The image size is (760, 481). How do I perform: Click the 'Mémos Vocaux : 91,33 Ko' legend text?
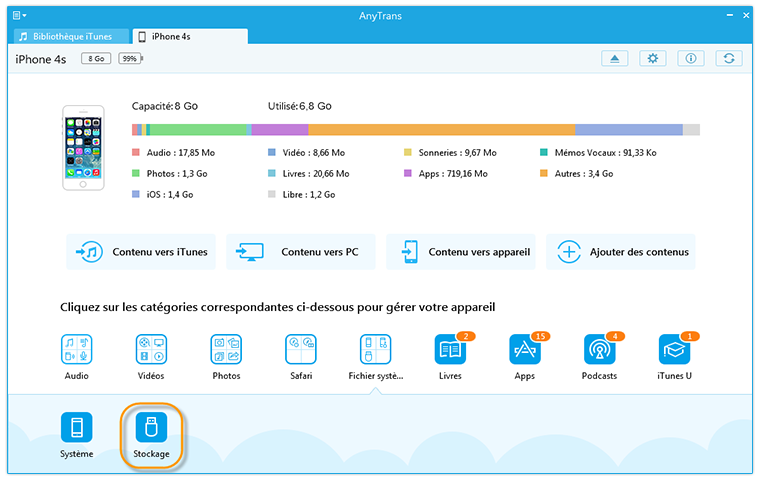605,153
